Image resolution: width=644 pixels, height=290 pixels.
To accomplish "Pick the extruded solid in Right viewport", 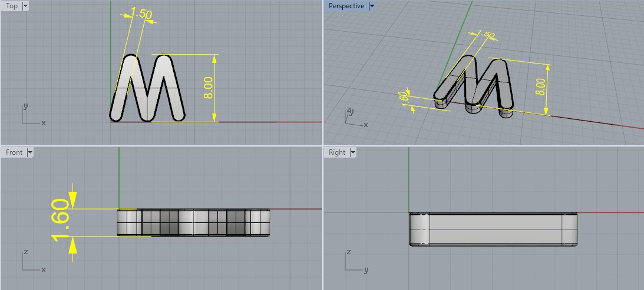I will pos(493,229).
